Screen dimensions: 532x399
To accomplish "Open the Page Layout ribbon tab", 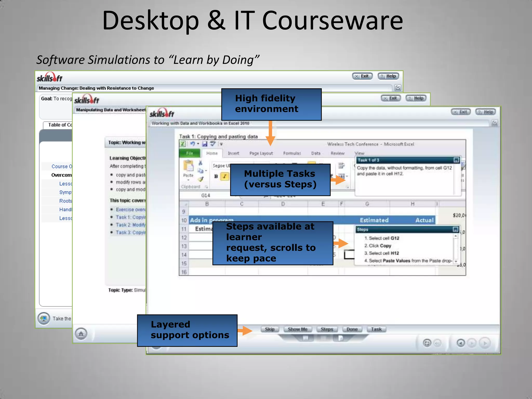I will pyautogui.click(x=261, y=153).
